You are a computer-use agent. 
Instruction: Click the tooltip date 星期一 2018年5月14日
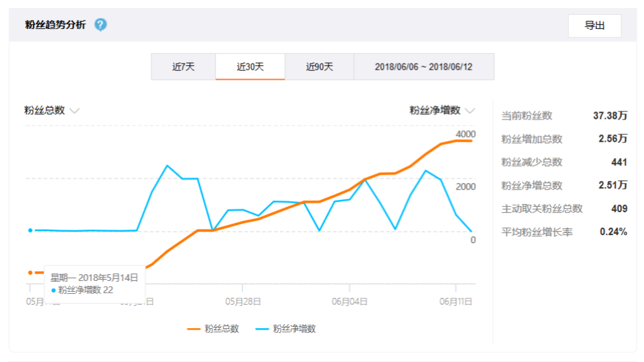(94, 278)
